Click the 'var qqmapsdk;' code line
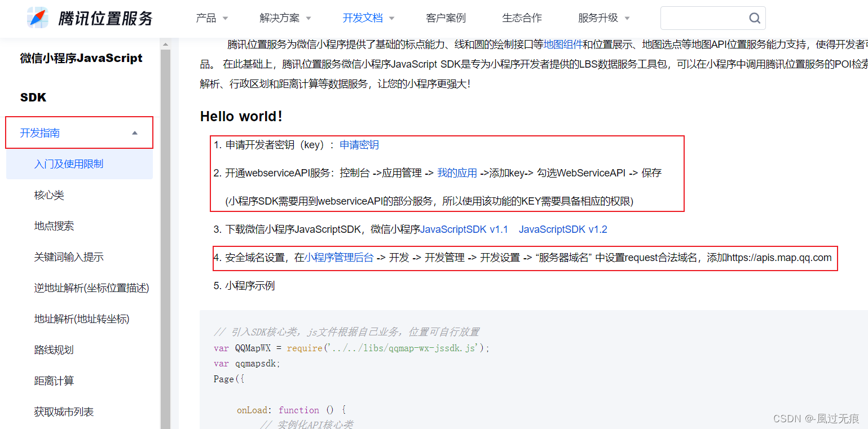 coord(247,364)
